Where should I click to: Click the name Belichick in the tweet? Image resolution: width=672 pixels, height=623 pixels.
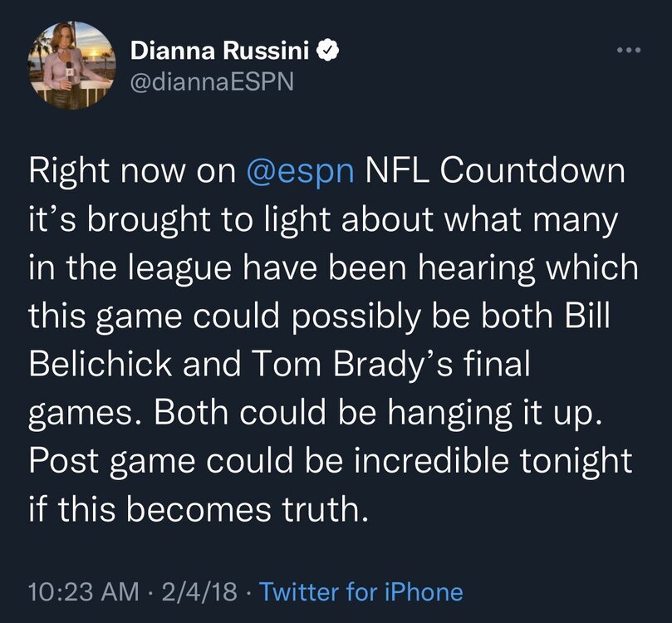[x=101, y=364]
